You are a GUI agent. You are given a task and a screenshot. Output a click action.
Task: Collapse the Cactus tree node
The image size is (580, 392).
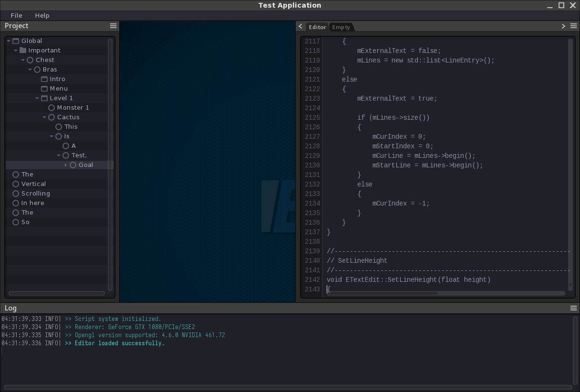[44, 117]
